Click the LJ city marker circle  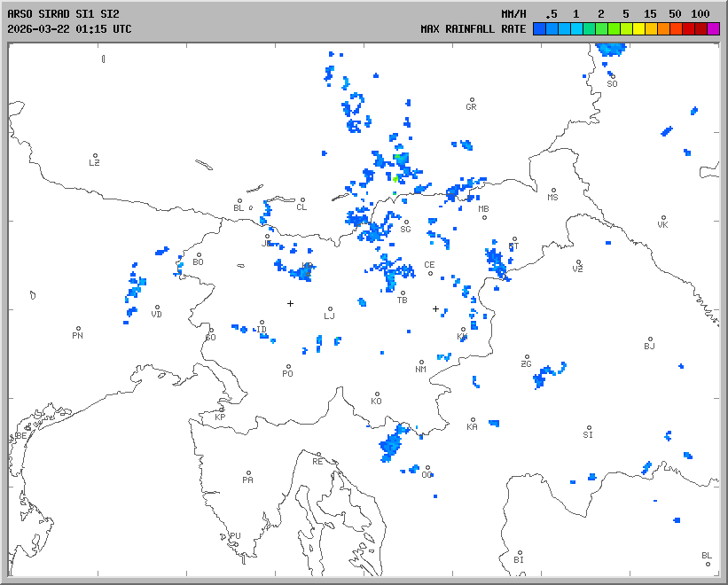pyautogui.click(x=331, y=308)
